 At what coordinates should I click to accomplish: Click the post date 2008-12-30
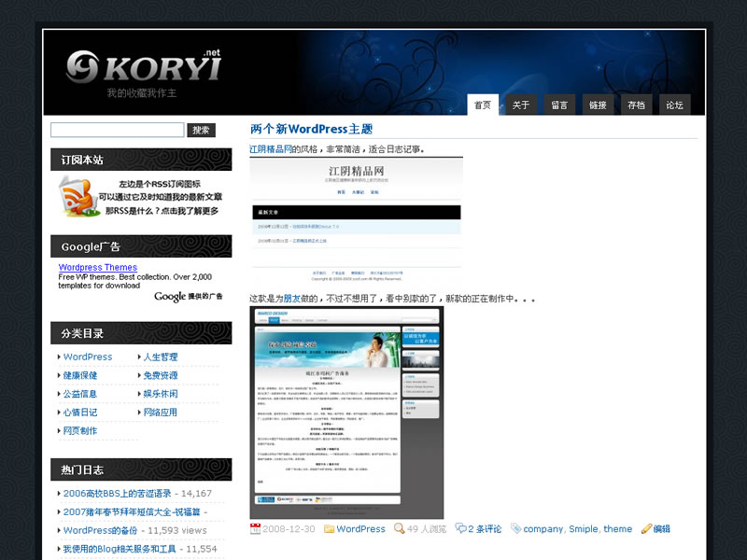(x=289, y=528)
